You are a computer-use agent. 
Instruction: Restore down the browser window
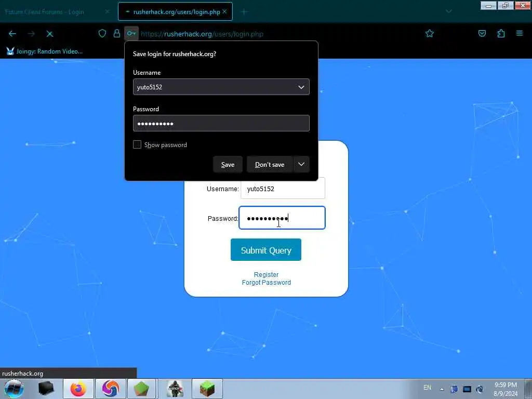[506, 6]
